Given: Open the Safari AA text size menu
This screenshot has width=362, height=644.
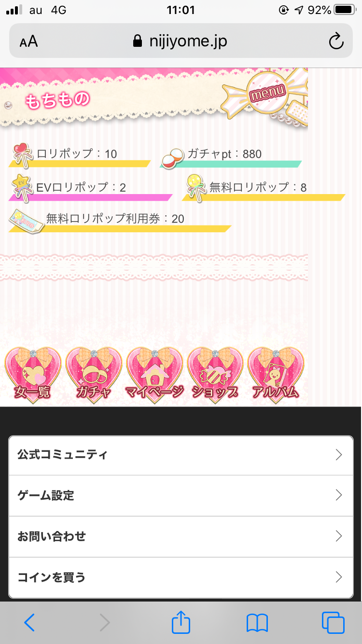Looking at the screenshot, I should pos(28,42).
